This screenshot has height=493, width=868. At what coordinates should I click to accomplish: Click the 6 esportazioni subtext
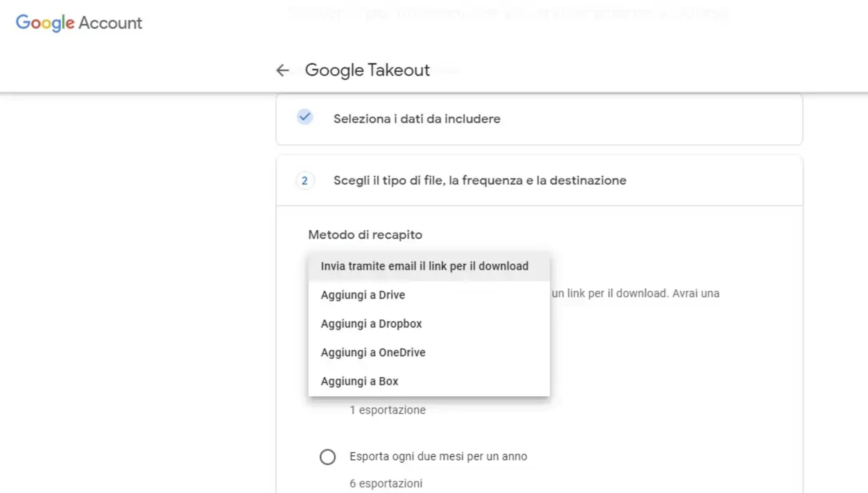click(x=386, y=483)
